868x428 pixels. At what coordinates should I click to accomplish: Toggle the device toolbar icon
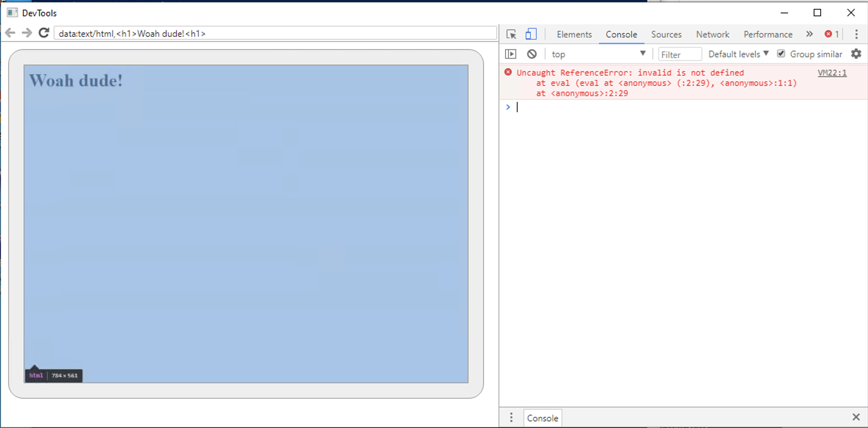(531, 34)
